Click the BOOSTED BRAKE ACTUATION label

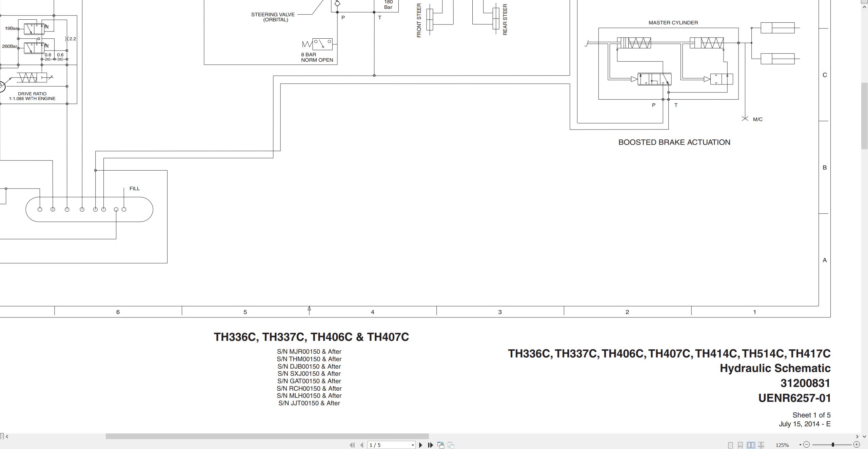pyautogui.click(x=674, y=142)
